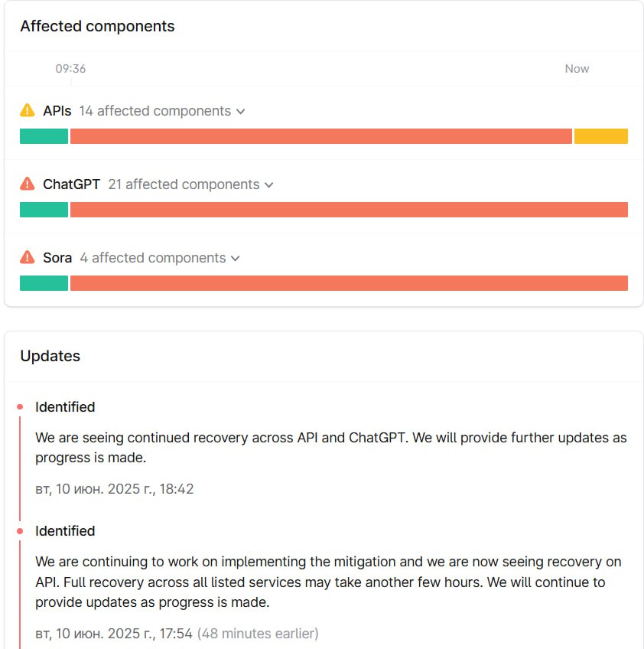Click the yellow warning icon beside APIs

pyautogui.click(x=28, y=111)
